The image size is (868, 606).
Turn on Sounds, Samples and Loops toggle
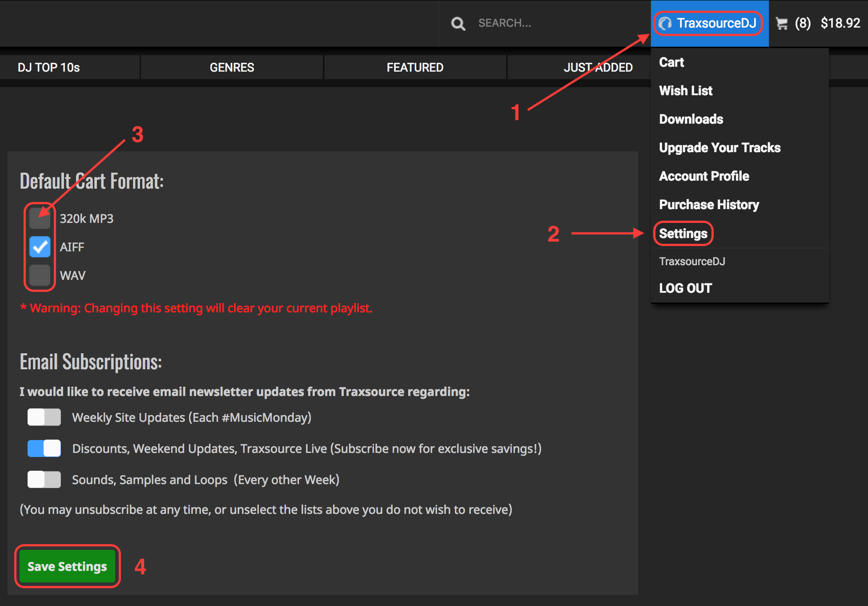point(44,480)
